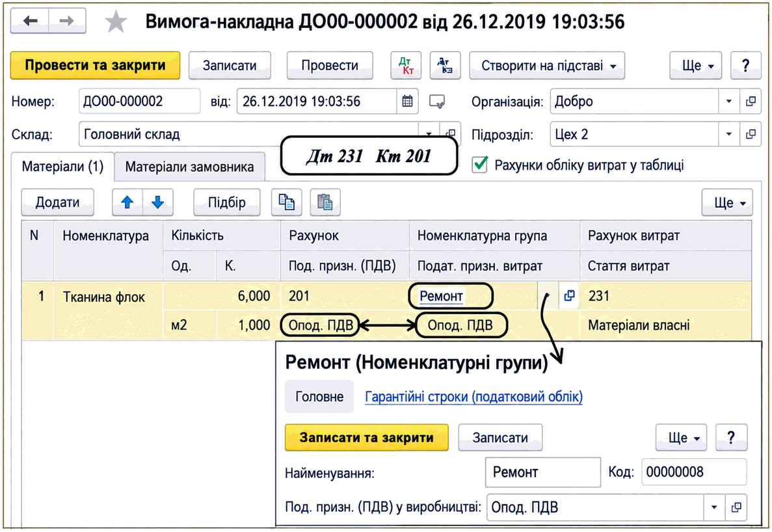This screenshot has width=772, height=532.
Task: Switch to Матеріали замовника tab
Action: point(189,167)
